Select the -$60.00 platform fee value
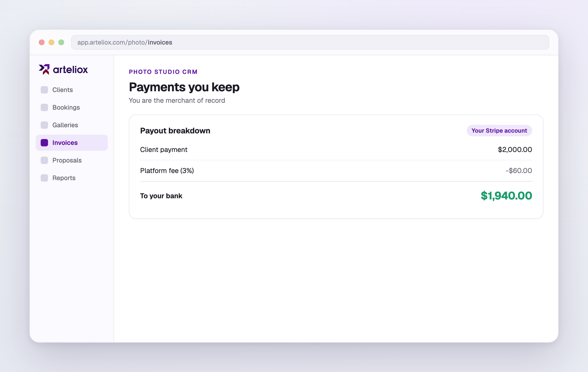This screenshot has width=588, height=372. [519, 171]
